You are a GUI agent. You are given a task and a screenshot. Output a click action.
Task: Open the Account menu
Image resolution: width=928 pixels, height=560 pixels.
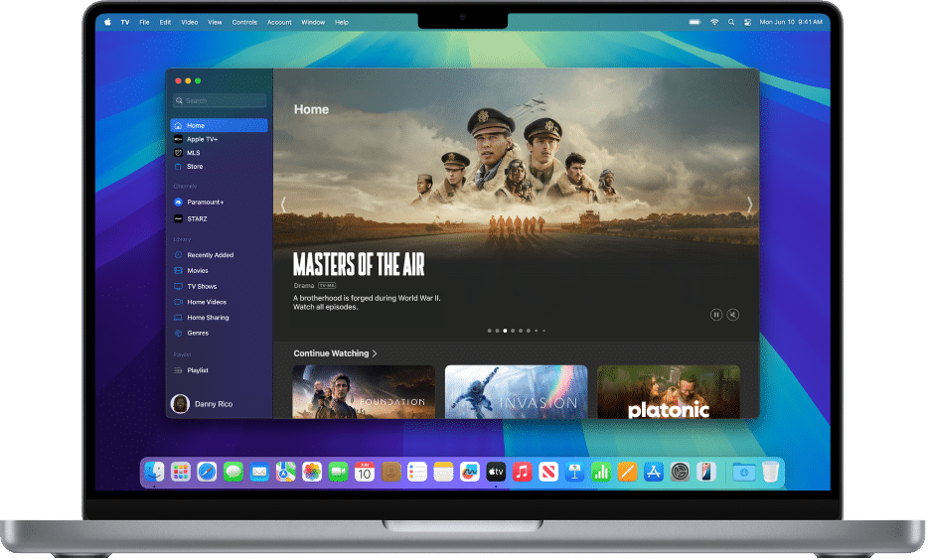click(279, 22)
